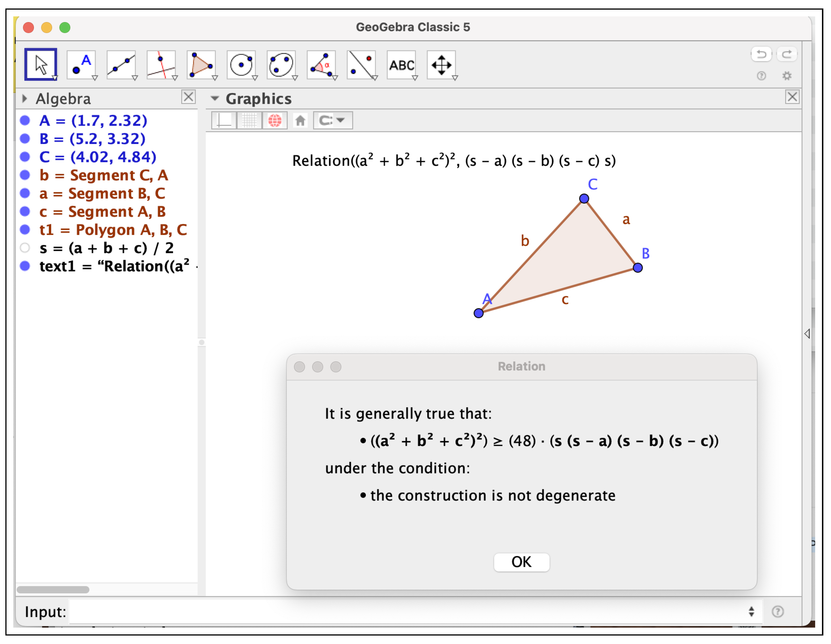Select the ABC Text tool

coord(402,64)
